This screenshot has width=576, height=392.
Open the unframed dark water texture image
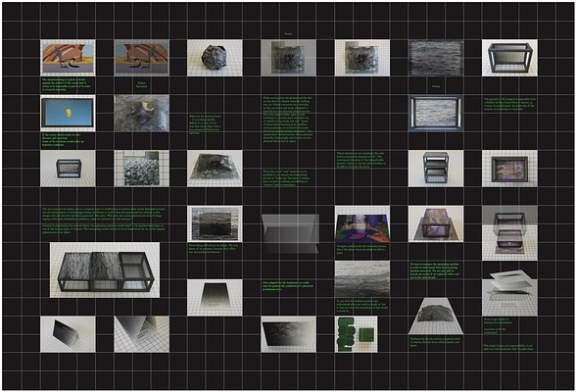(436, 58)
